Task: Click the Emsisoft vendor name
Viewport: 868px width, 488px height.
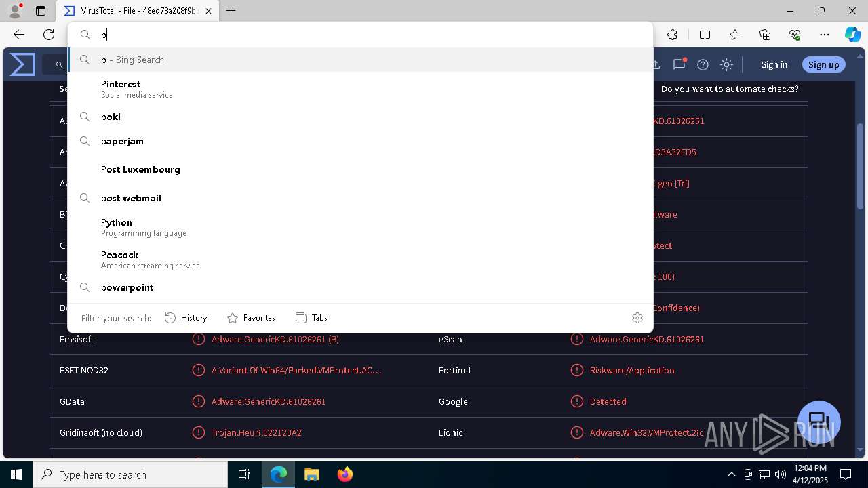Action: 77,339
